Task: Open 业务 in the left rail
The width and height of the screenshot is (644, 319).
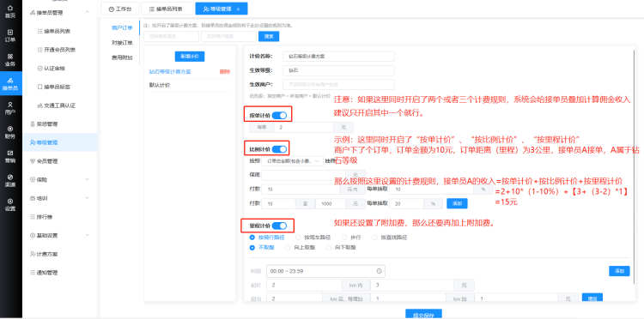Action: pyautogui.click(x=10, y=60)
